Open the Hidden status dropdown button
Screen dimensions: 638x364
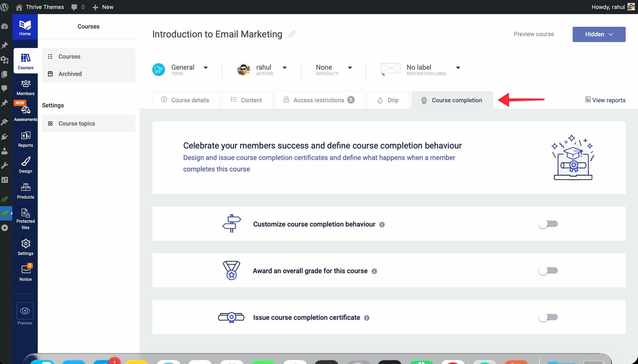[x=599, y=34]
